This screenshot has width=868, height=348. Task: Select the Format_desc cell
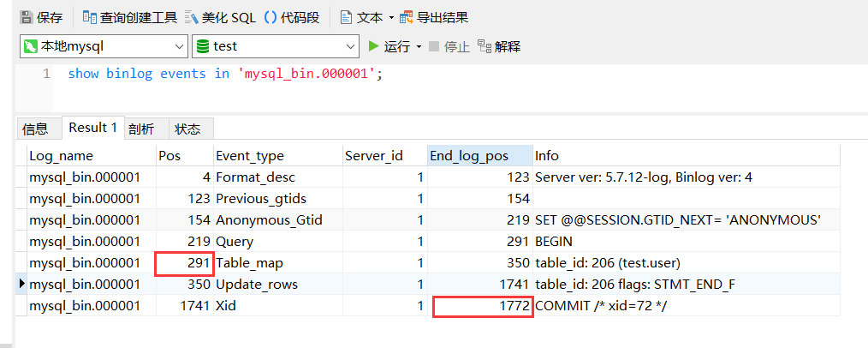tap(278, 177)
